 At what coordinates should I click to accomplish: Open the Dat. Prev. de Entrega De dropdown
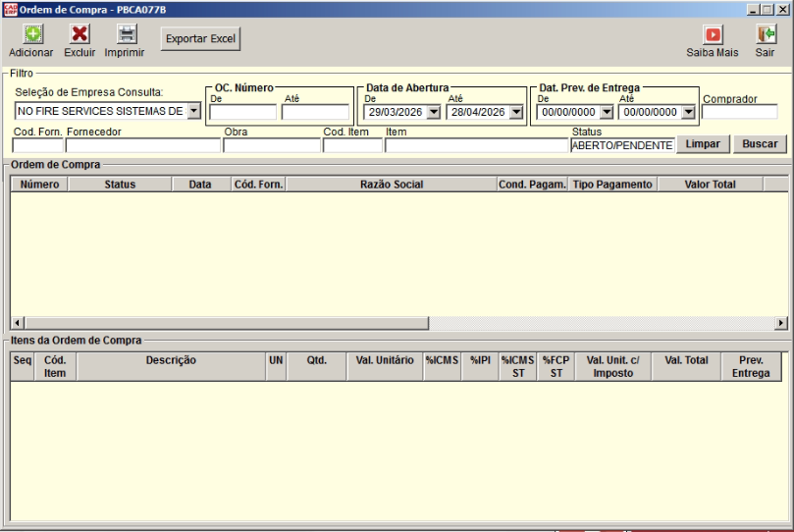pos(607,112)
